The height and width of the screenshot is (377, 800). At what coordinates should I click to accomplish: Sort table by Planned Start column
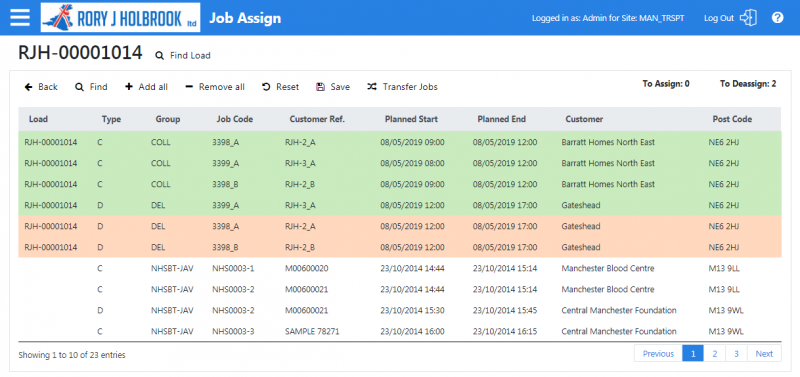coord(411,119)
